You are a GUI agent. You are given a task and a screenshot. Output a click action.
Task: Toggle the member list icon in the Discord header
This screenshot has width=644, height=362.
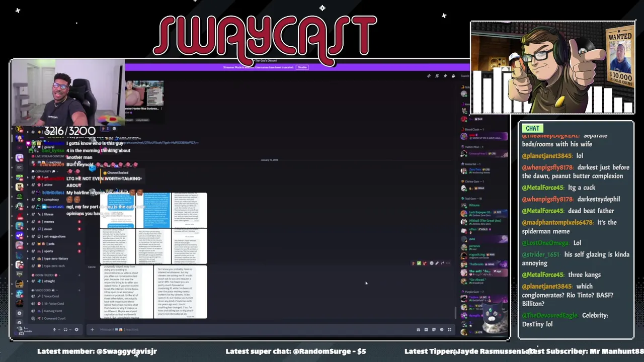tap(453, 76)
